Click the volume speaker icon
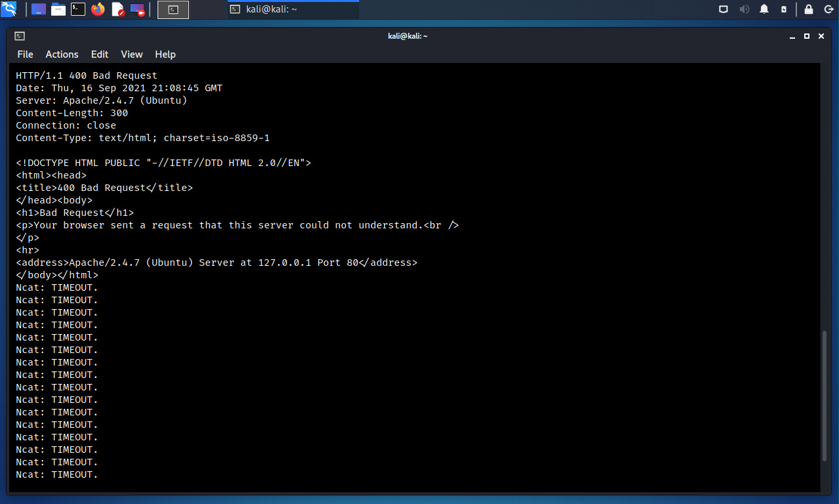 tap(744, 9)
